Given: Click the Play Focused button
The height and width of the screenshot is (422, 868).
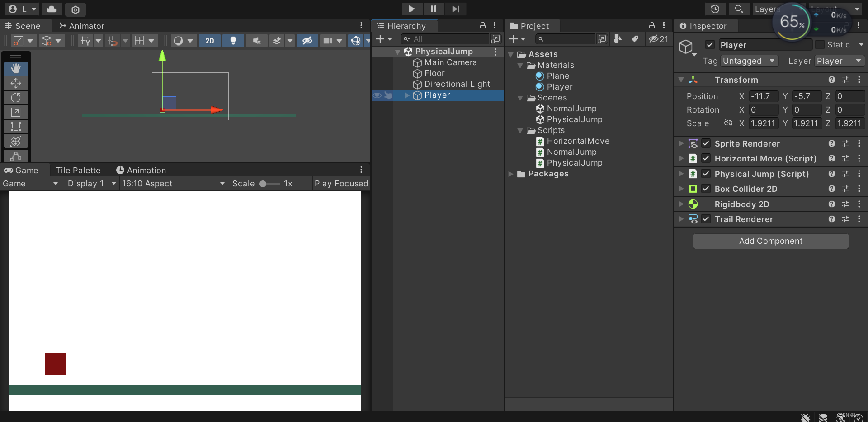Looking at the screenshot, I should tap(341, 183).
